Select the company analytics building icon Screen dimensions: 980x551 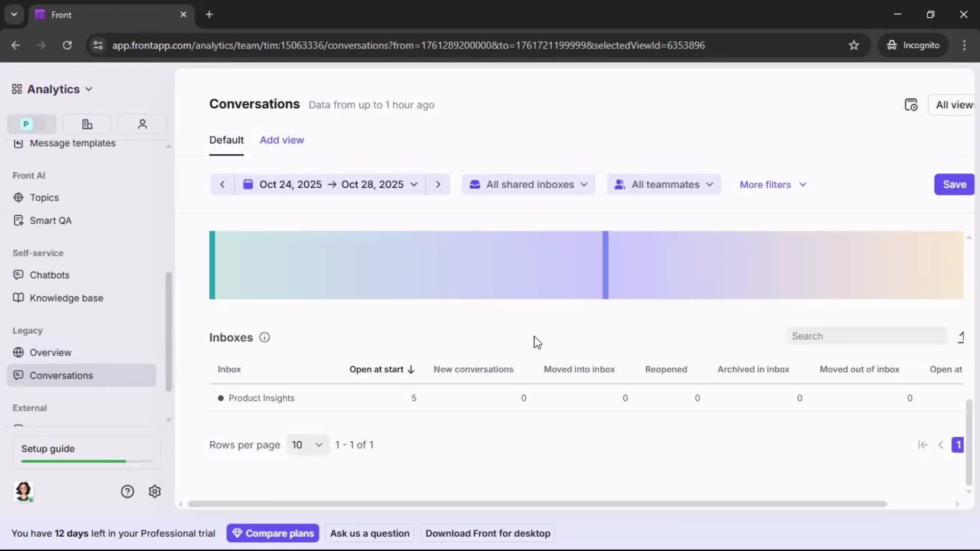coord(87,124)
